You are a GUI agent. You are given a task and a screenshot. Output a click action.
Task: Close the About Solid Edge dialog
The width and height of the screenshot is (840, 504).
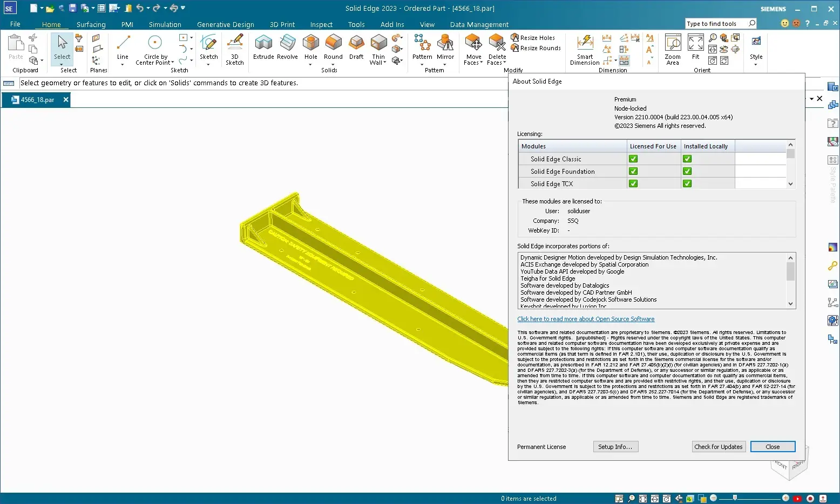[x=773, y=447]
